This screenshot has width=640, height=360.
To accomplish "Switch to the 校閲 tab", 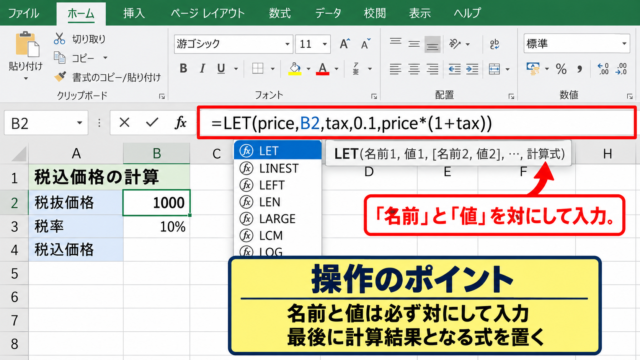I will 375,13.
